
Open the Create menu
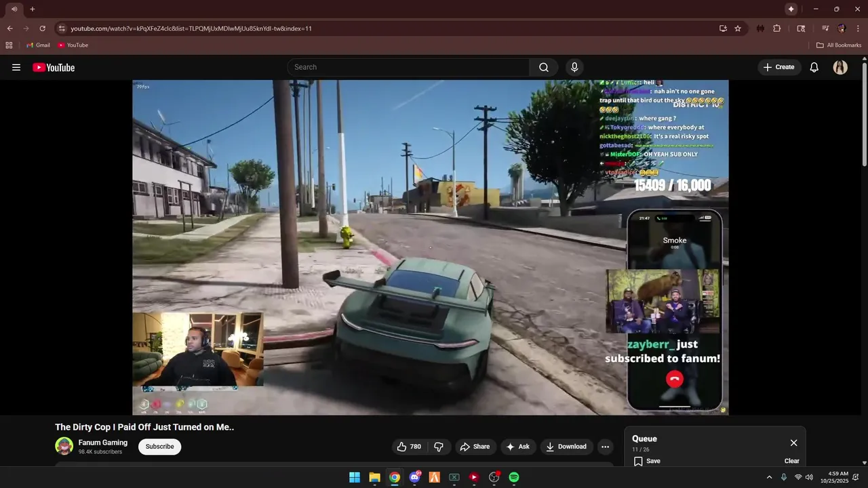pyautogui.click(x=778, y=67)
